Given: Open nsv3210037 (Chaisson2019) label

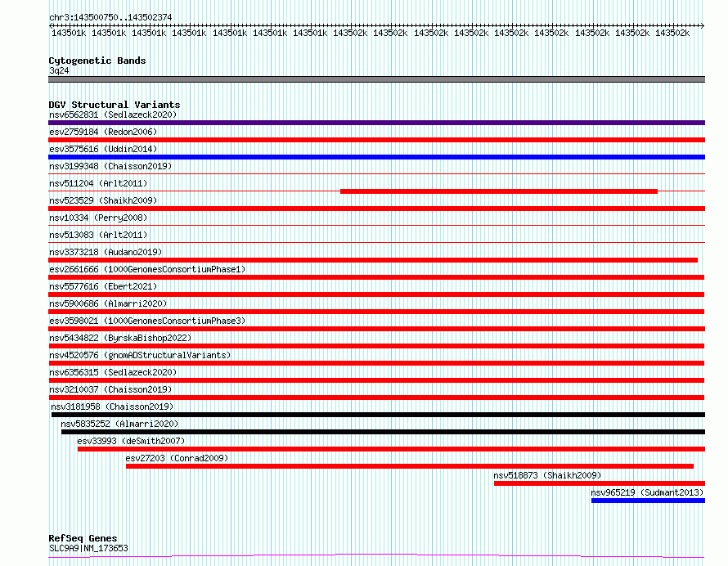Looking at the screenshot, I should [x=110, y=389].
